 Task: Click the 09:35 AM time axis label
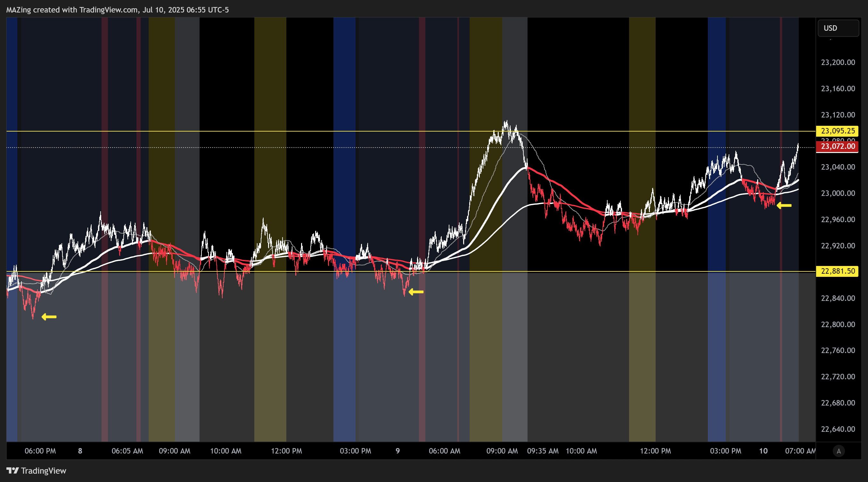coord(543,451)
